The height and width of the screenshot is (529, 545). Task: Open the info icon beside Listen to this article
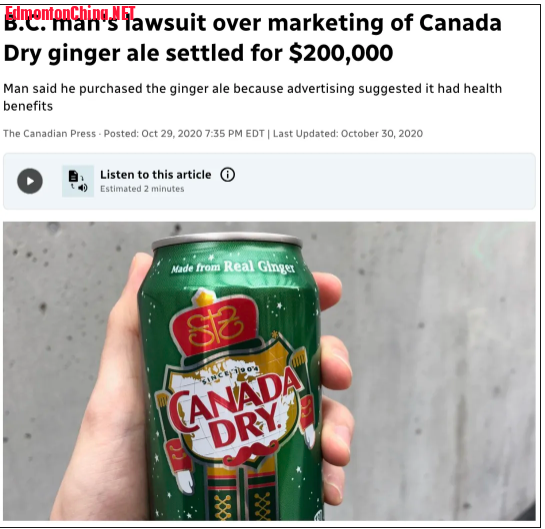tap(228, 174)
